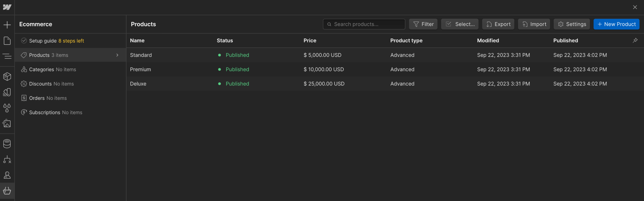Click the Import button
The image size is (644, 201).
pyautogui.click(x=534, y=24)
